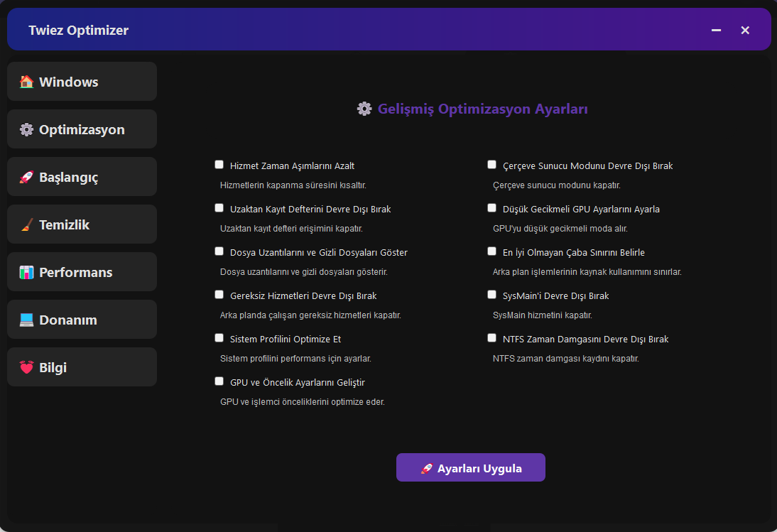Click 'Arka planda çalışan gereksiz hizmetleri kapatır.' text
This screenshot has height=532, width=777.
click(310, 315)
